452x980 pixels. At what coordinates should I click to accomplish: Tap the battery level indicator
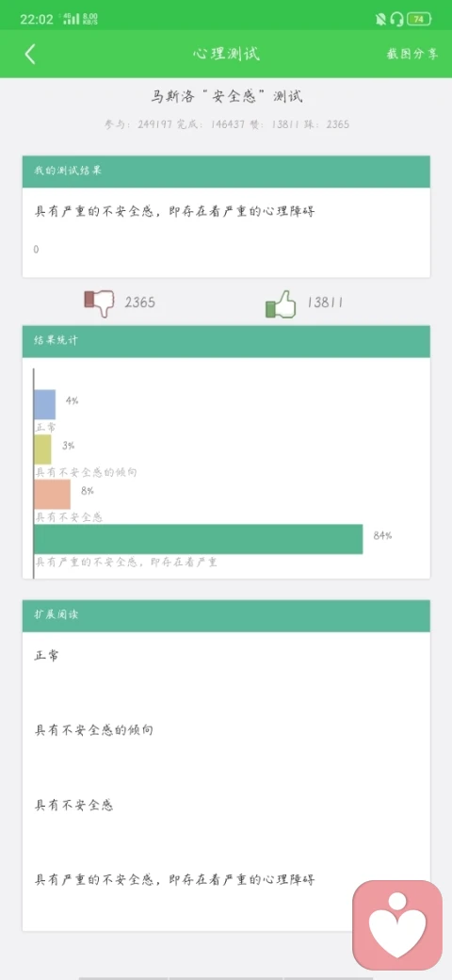coord(418,20)
